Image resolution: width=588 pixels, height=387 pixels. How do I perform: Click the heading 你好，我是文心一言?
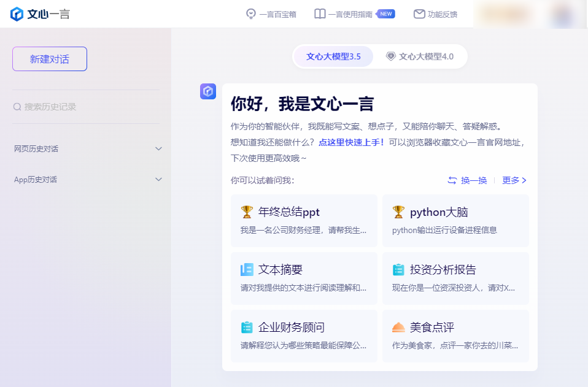pyautogui.click(x=302, y=104)
